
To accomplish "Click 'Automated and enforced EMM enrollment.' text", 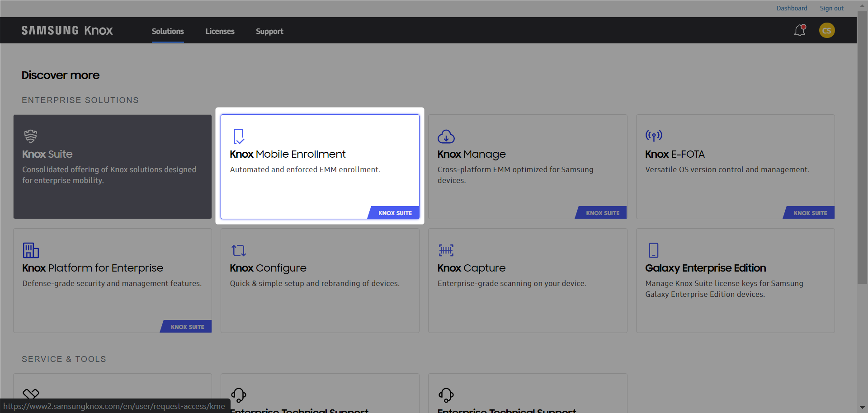I will (305, 169).
